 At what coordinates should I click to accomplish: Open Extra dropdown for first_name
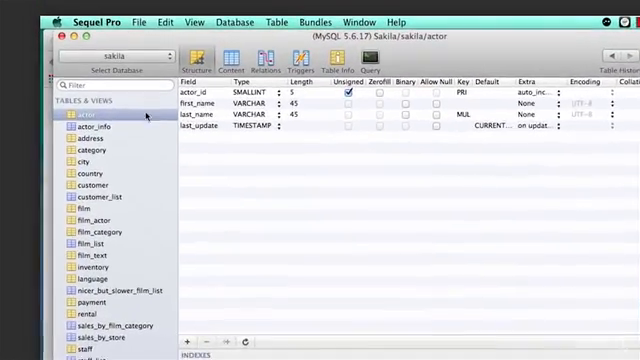click(559, 104)
